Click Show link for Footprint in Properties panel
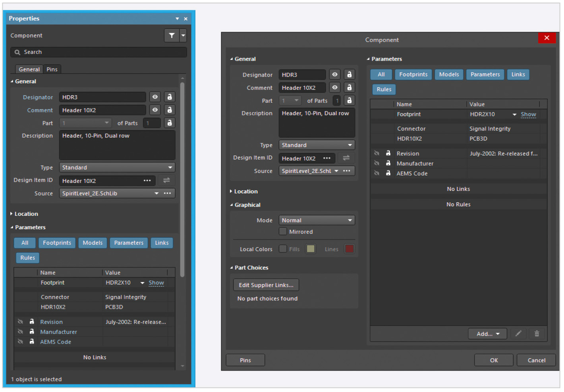This screenshot has height=392, width=564. click(x=156, y=283)
